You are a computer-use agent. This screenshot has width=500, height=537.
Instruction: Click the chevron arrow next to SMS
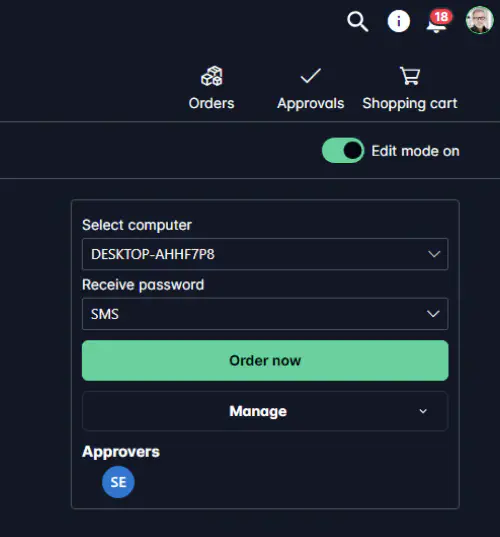coord(433,314)
